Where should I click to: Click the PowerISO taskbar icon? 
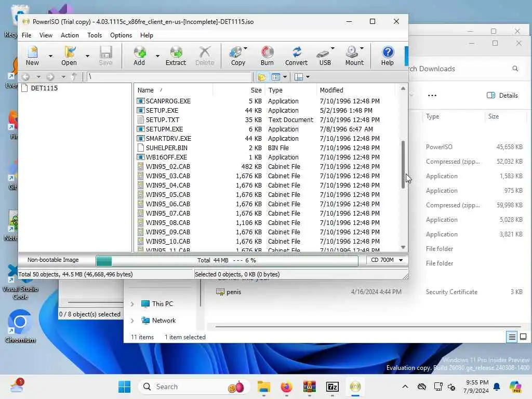[x=355, y=387]
